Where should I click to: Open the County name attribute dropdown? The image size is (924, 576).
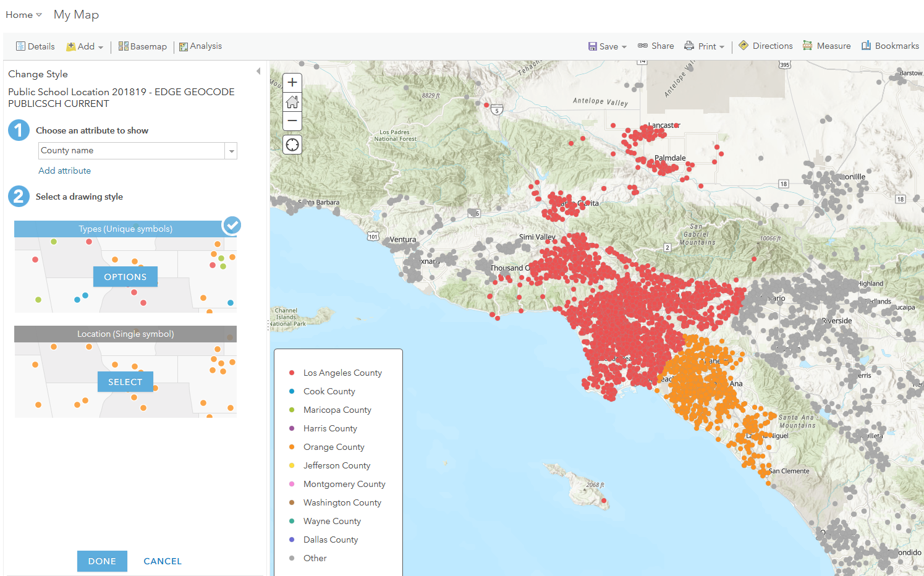[x=231, y=150]
